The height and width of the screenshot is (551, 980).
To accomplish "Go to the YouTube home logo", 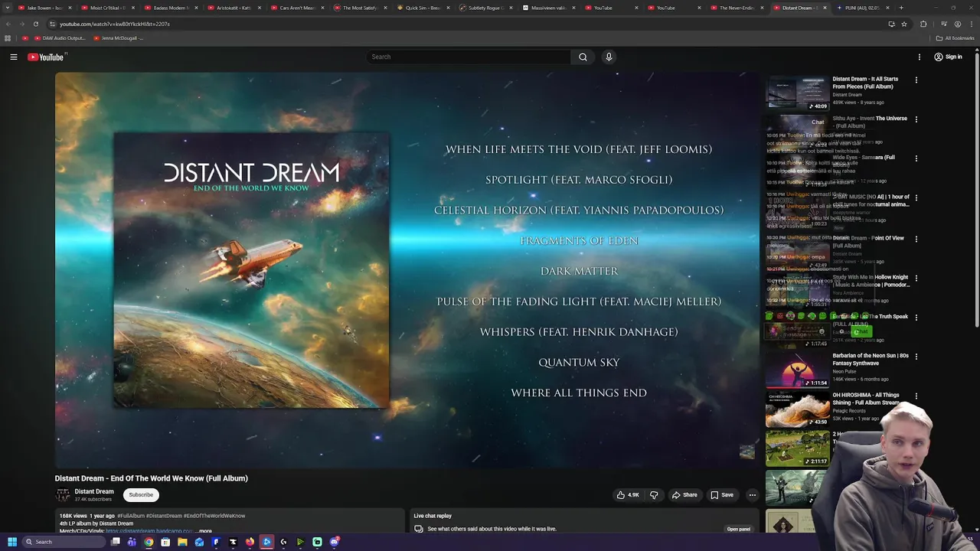I will click(46, 57).
